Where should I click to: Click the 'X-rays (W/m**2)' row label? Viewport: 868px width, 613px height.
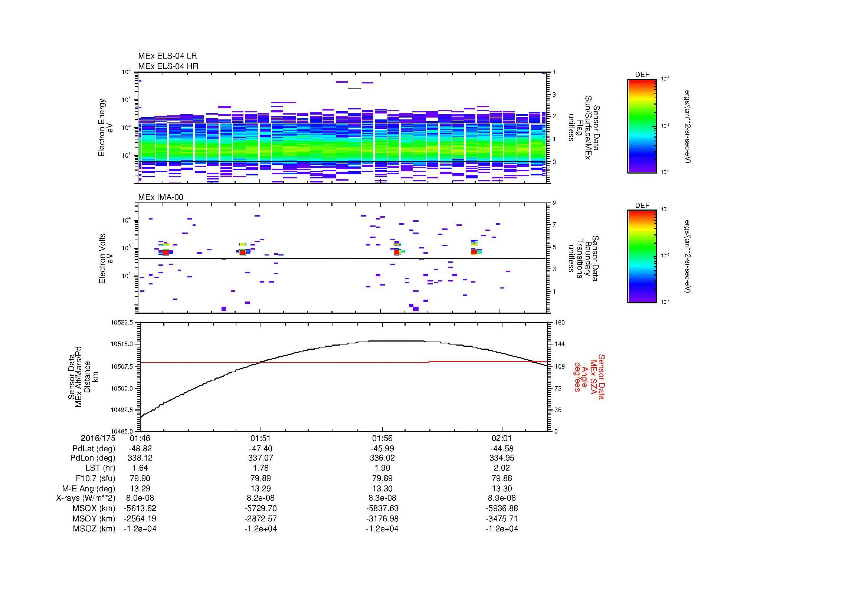tap(85, 498)
